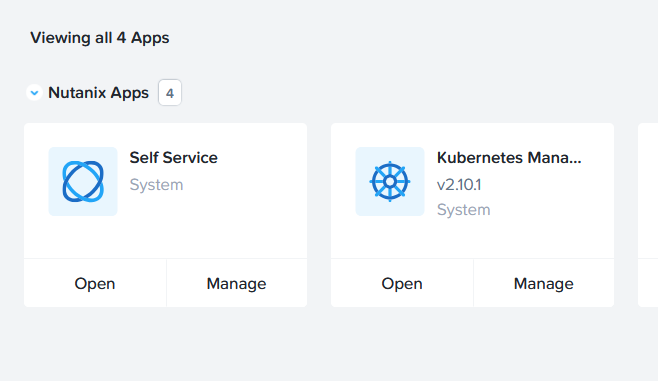Click System label under Self Service

[x=157, y=185]
